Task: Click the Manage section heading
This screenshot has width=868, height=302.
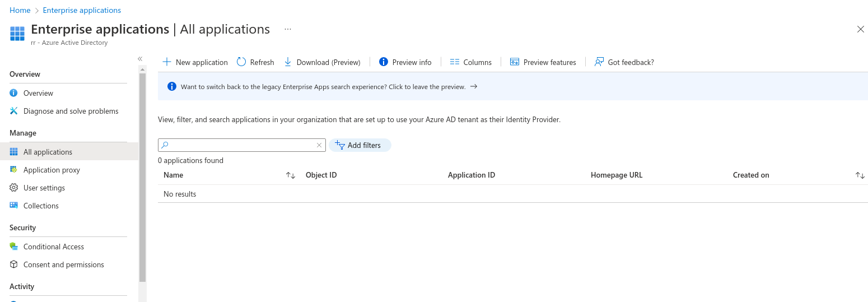Action: tap(23, 133)
